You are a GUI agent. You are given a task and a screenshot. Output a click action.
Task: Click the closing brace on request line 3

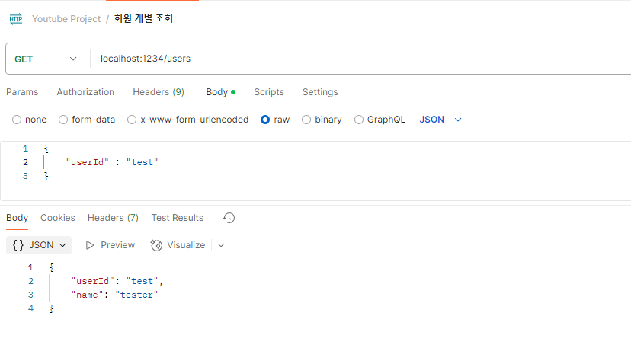46,176
